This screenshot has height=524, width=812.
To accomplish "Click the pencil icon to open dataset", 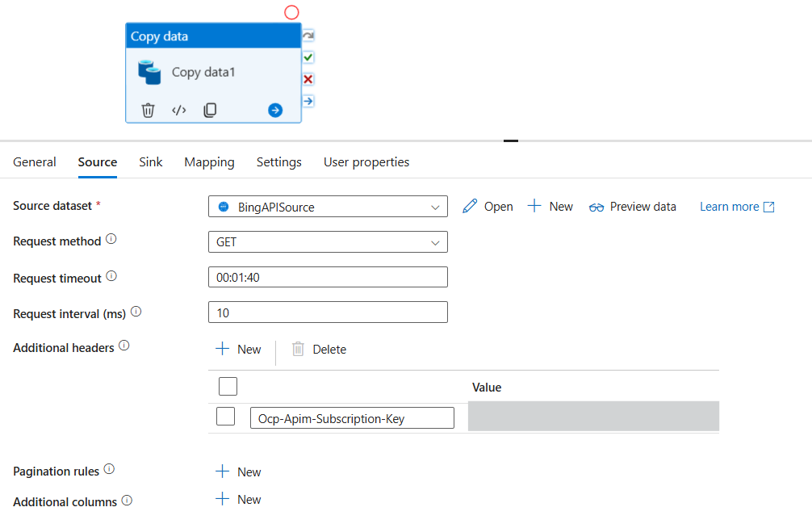I will (x=470, y=206).
